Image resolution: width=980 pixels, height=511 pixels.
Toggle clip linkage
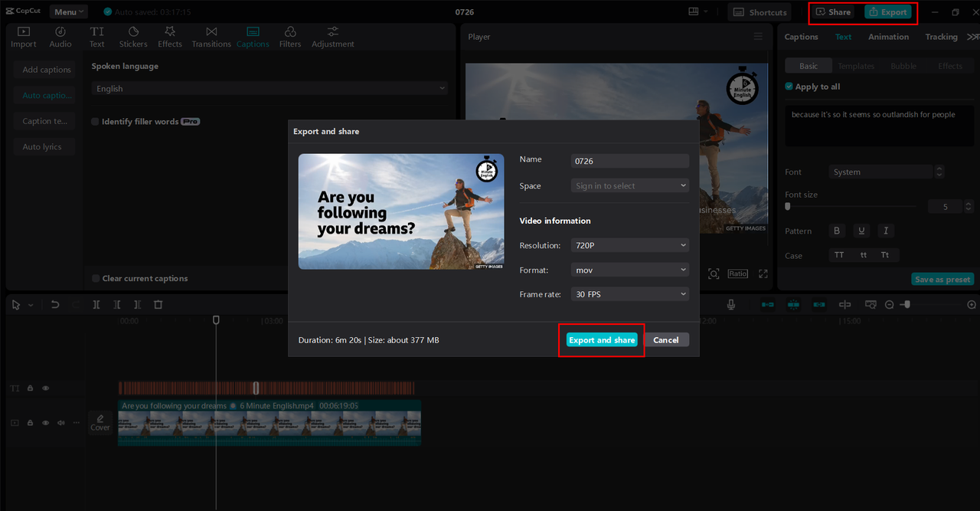pos(819,304)
